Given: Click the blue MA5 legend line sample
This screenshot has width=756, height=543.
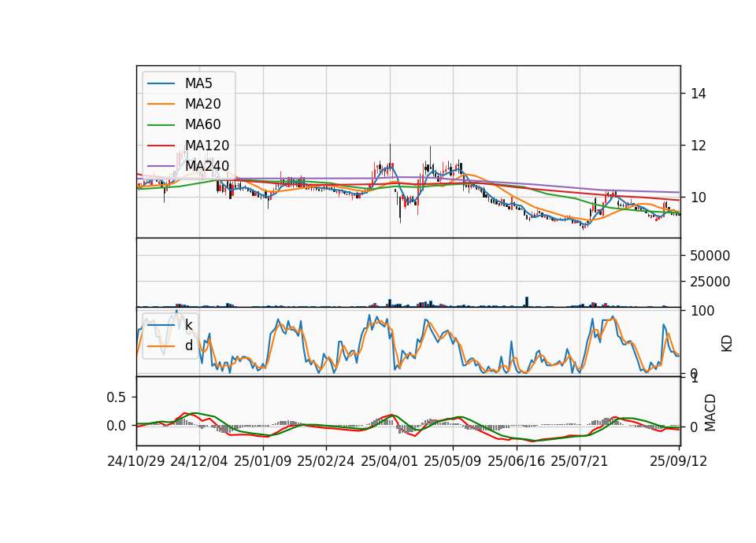Looking at the screenshot, I should [161, 84].
